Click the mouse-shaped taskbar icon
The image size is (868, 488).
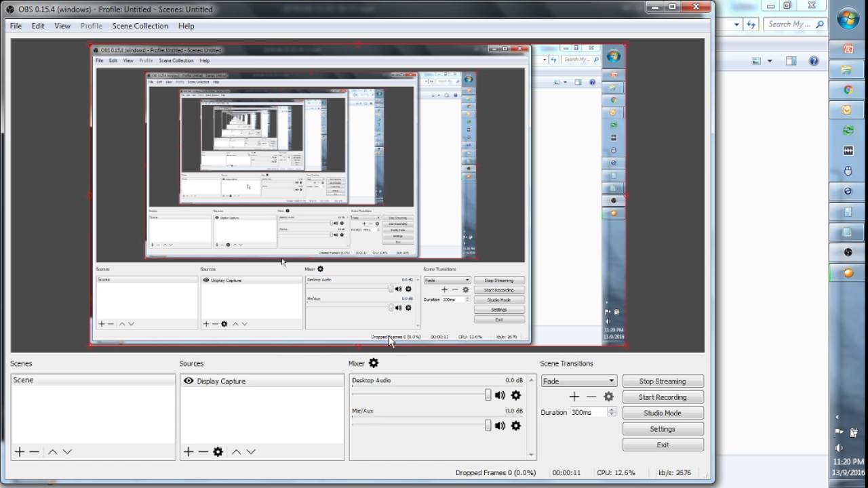coord(848,171)
